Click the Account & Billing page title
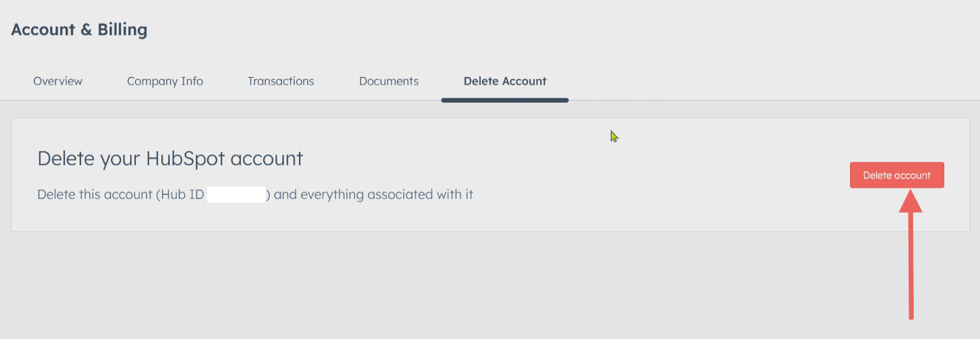The height and width of the screenshot is (339, 980). (79, 30)
